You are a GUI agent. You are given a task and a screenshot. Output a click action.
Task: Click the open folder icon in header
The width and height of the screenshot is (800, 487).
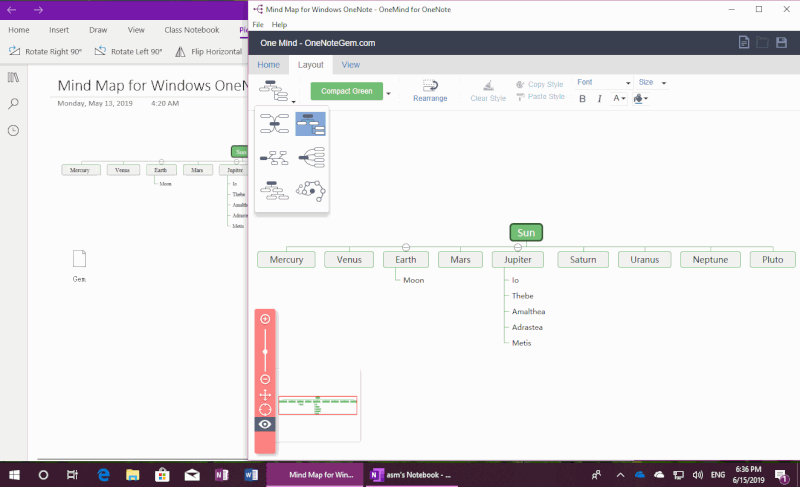(762, 42)
